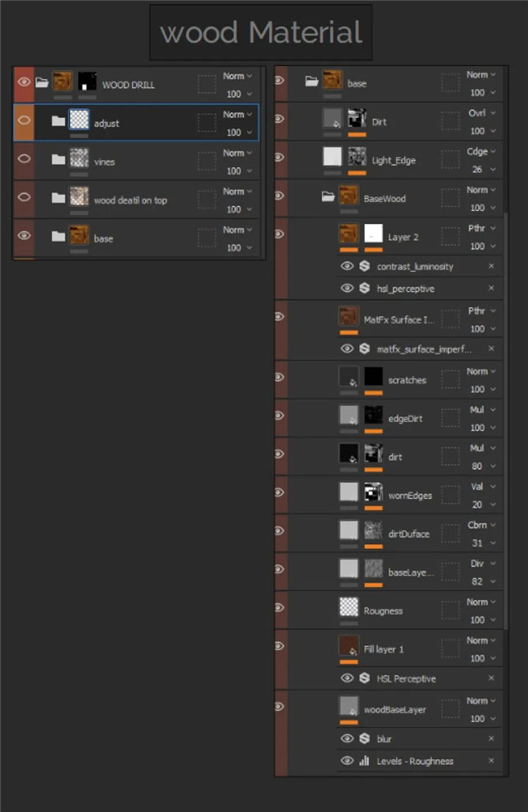Click the blur filter Substance icon
Screen dimensions: 528x812
[364, 739]
